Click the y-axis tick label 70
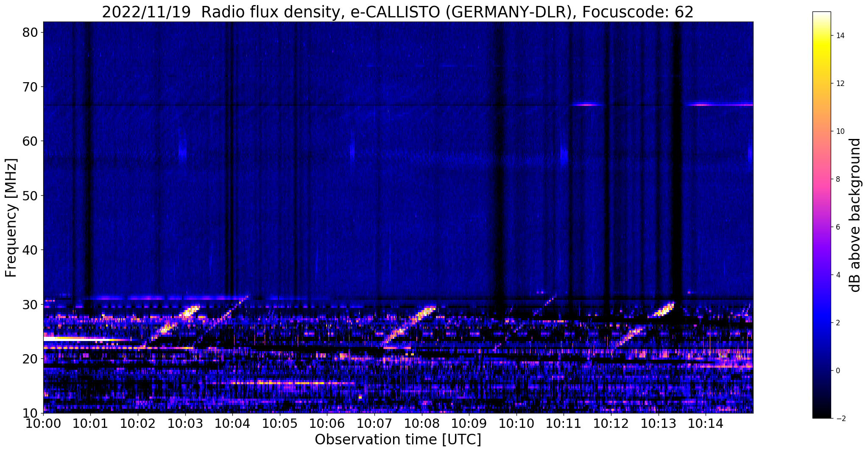 coord(31,87)
